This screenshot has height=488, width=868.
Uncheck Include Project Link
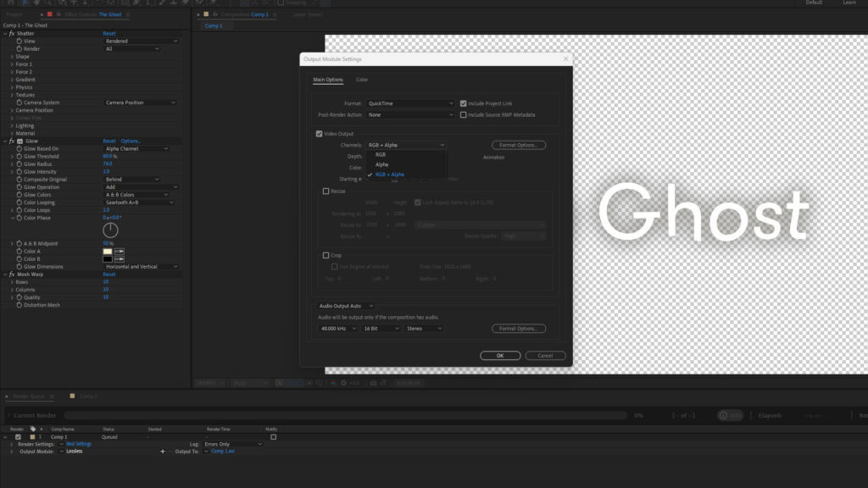[x=464, y=103]
